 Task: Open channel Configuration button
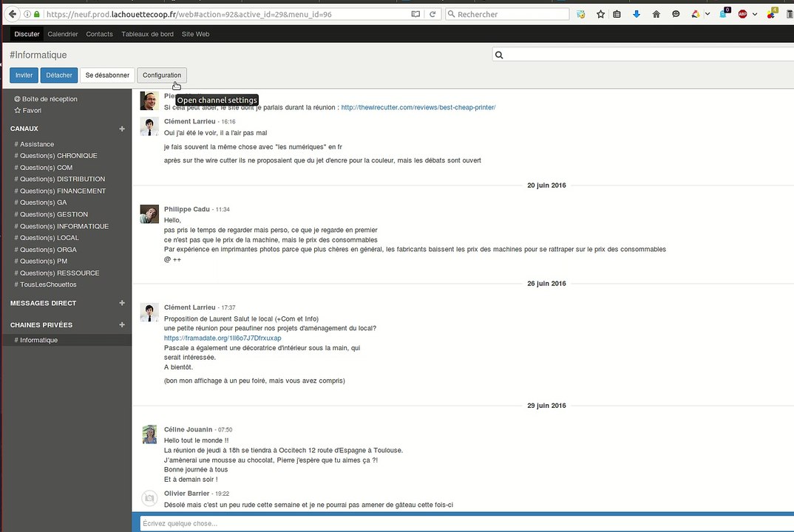click(161, 75)
